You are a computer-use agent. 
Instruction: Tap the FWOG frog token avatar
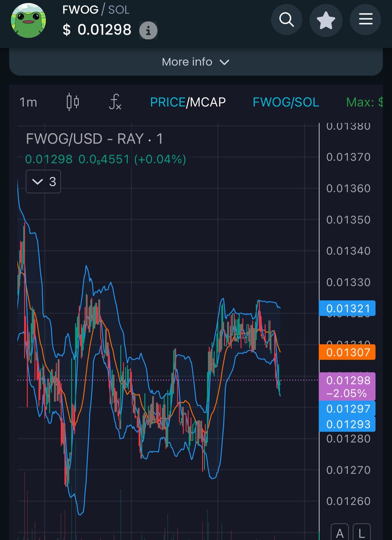click(x=28, y=21)
